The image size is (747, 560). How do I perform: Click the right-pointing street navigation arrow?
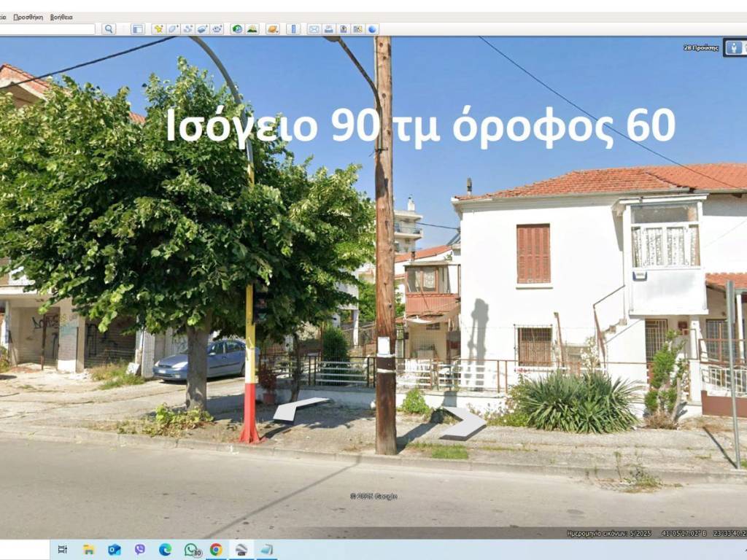[x=464, y=424]
